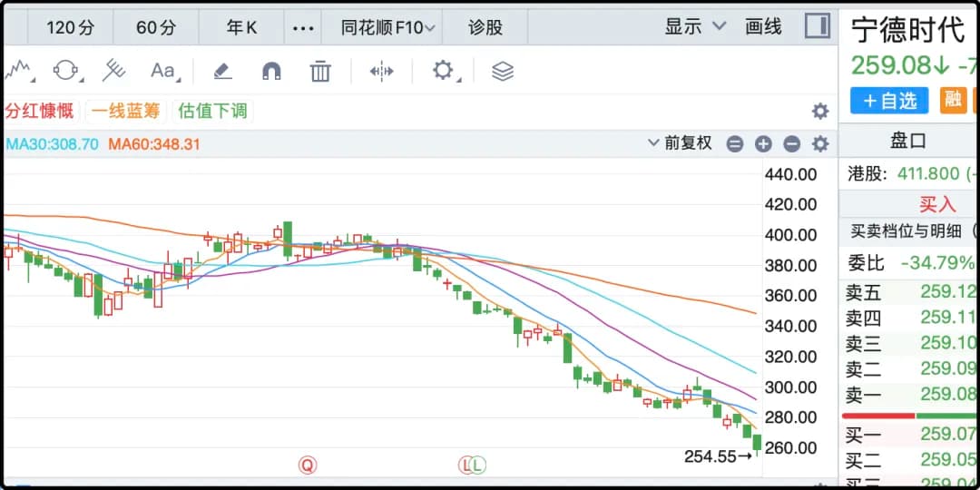Click the MA30:308.70 indicator label

[52, 144]
